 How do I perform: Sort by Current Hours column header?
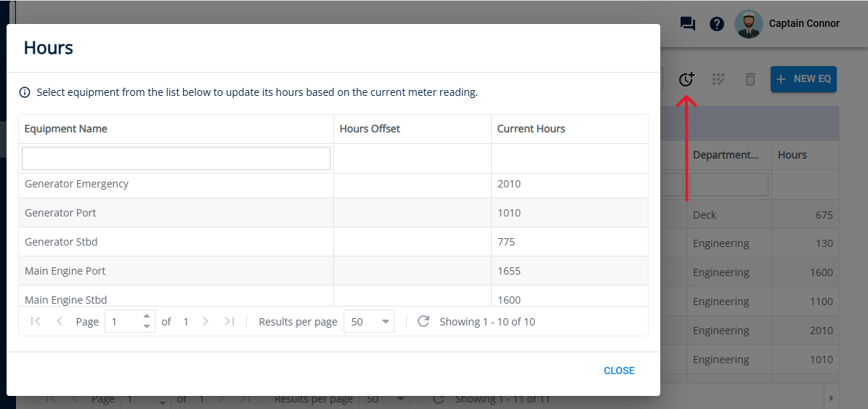(531, 129)
